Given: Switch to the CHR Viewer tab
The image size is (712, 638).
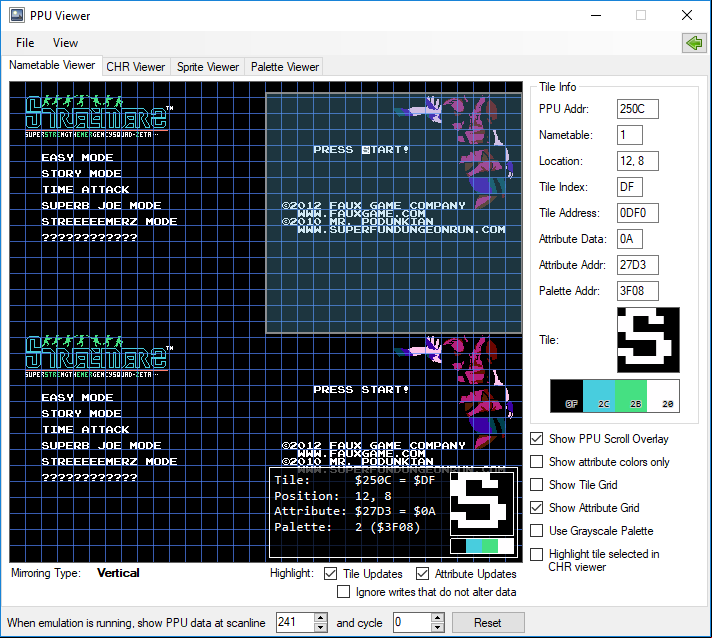Looking at the screenshot, I should coord(136,67).
